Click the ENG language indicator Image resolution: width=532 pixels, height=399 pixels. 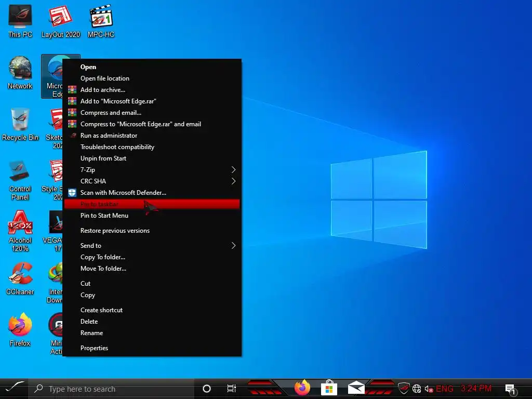(x=445, y=389)
